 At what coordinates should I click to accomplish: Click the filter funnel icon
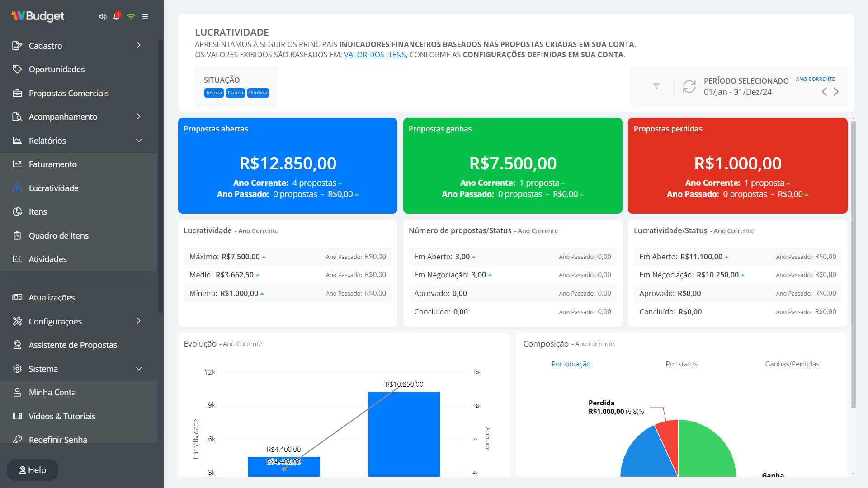pyautogui.click(x=656, y=86)
